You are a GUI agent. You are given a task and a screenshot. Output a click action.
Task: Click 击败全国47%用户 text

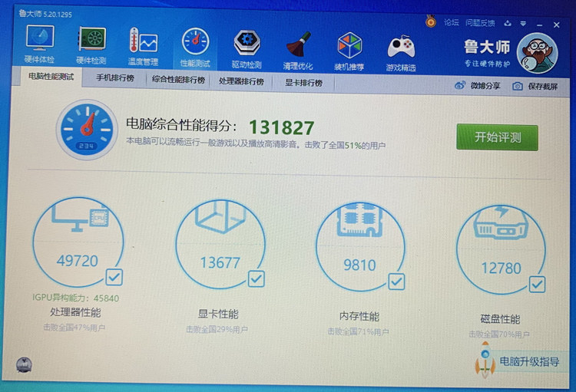click(74, 328)
